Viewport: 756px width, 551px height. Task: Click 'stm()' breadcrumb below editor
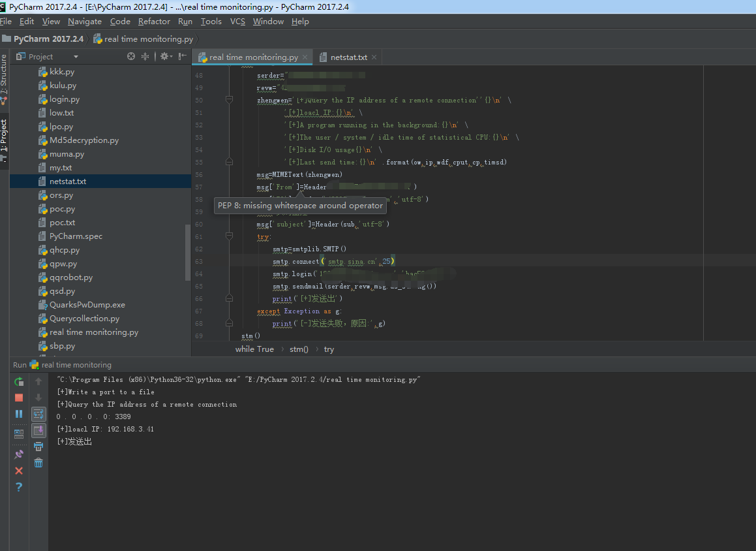point(299,349)
